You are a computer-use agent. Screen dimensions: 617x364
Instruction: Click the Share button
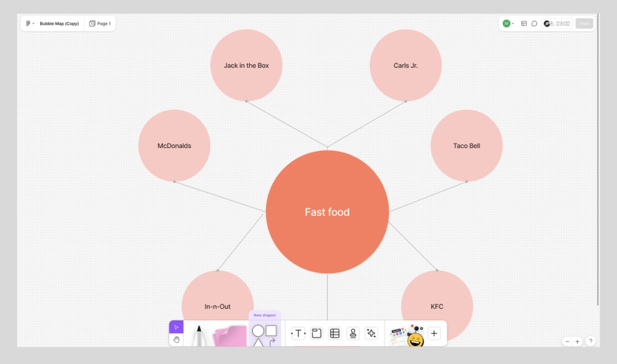pyautogui.click(x=584, y=23)
